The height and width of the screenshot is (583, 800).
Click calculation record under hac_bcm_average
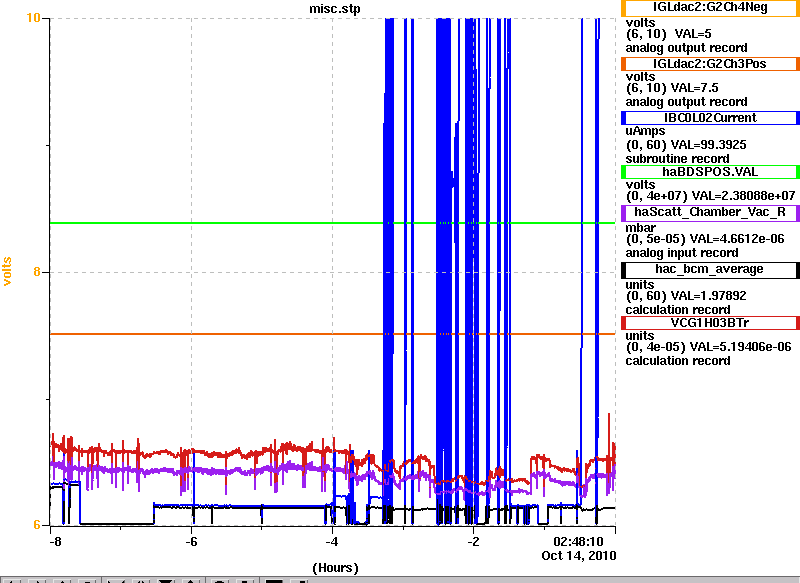678,310
